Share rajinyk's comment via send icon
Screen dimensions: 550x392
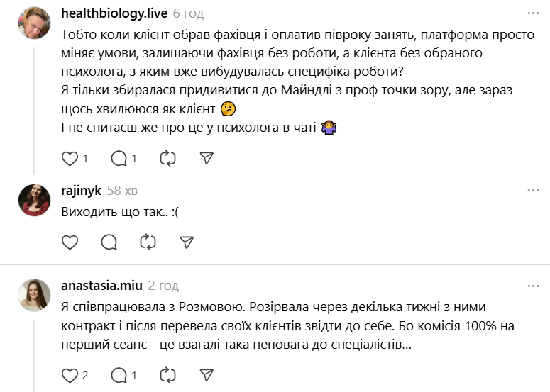(187, 242)
